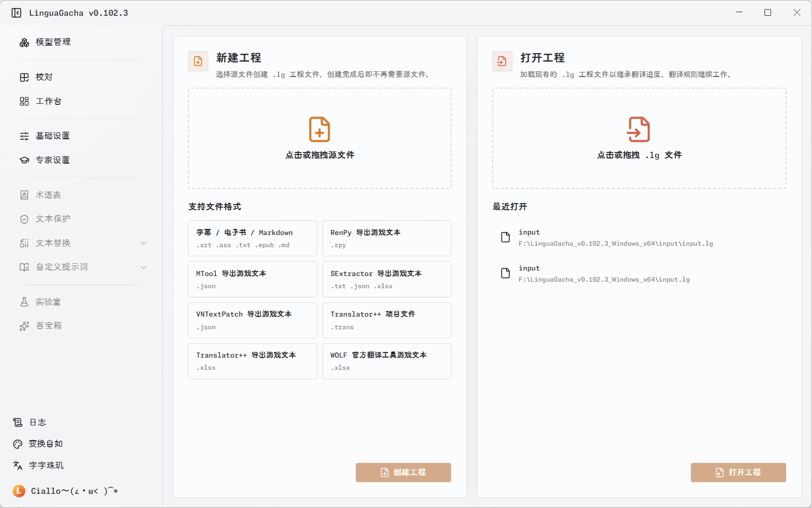Image resolution: width=812 pixels, height=508 pixels.
Task: Open 模型管理 model management icon
Action: (x=24, y=43)
